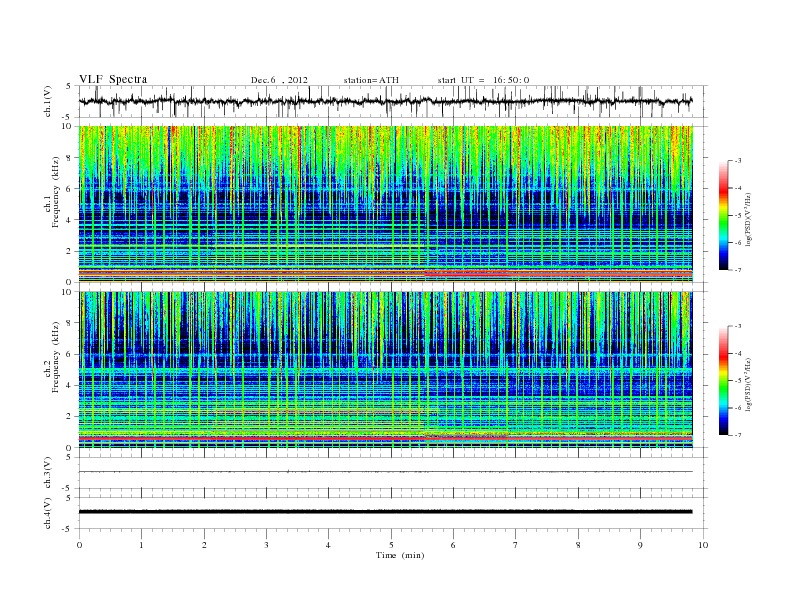Click the "4" kHz tick of ch.1 spectrogram

(69, 220)
